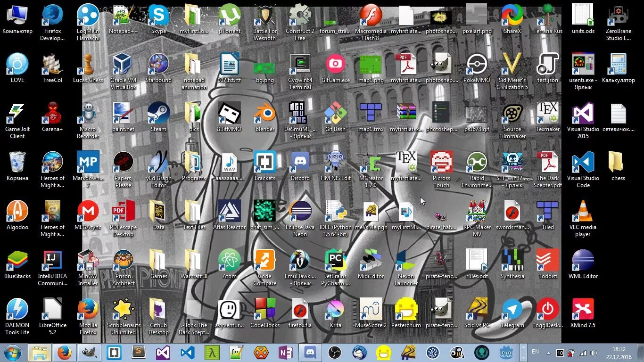Launch Cygwin64 Terminal
Screen dimensions: 644x362
300,72
